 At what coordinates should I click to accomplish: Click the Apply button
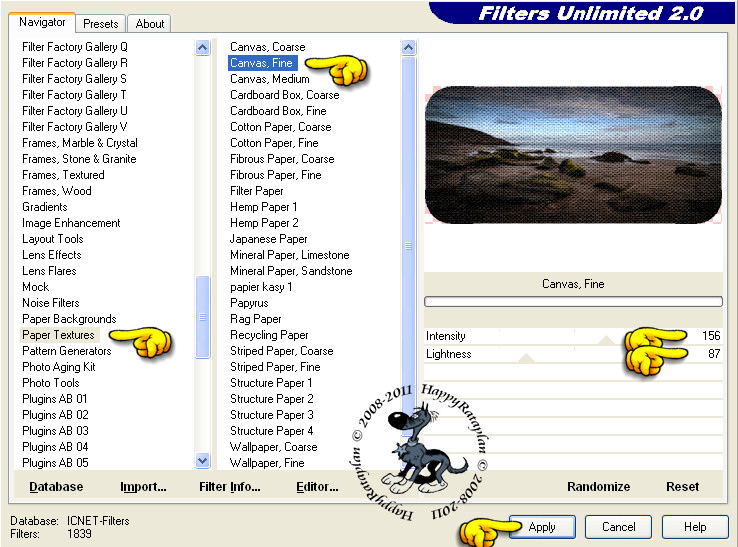point(542,527)
